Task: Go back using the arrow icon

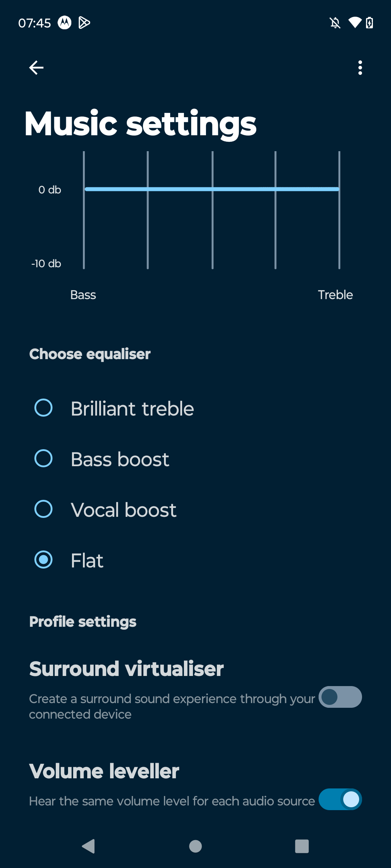Action: point(36,68)
